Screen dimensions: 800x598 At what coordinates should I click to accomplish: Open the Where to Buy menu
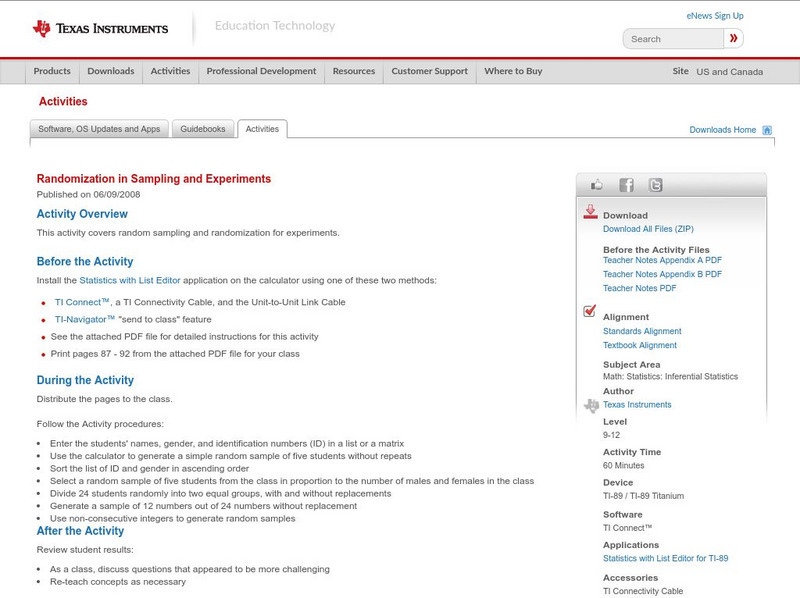tap(516, 71)
